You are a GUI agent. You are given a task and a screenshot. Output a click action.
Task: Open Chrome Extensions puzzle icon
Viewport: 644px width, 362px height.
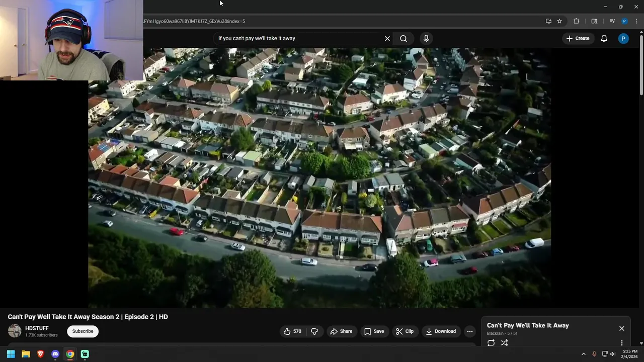click(x=577, y=21)
